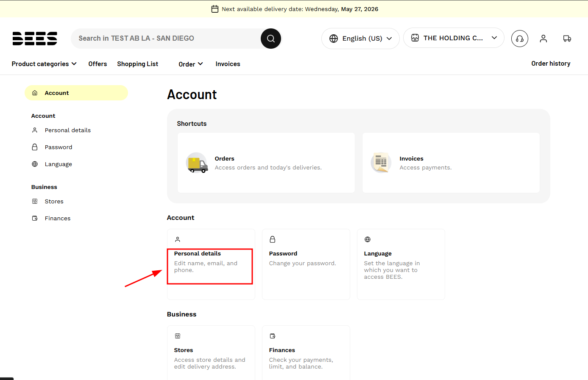Select Account in the sidebar
Viewport: 588px width, 380px height.
pyautogui.click(x=76, y=93)
